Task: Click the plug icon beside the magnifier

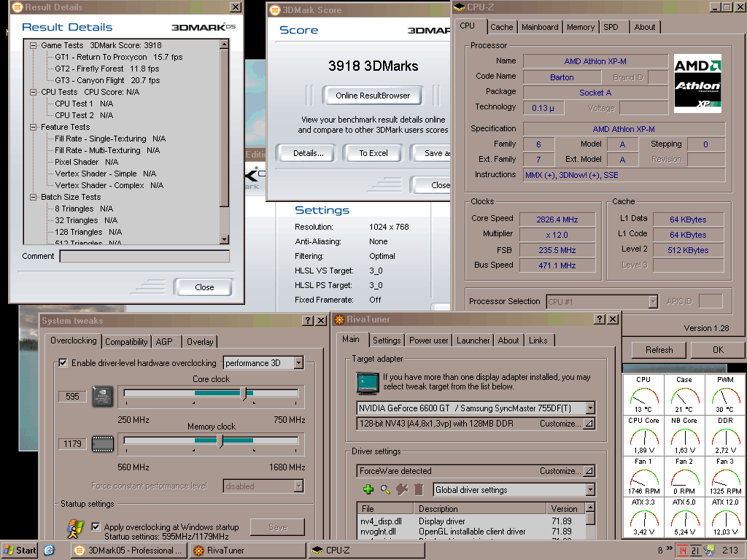Action: [x=402, y=489]
